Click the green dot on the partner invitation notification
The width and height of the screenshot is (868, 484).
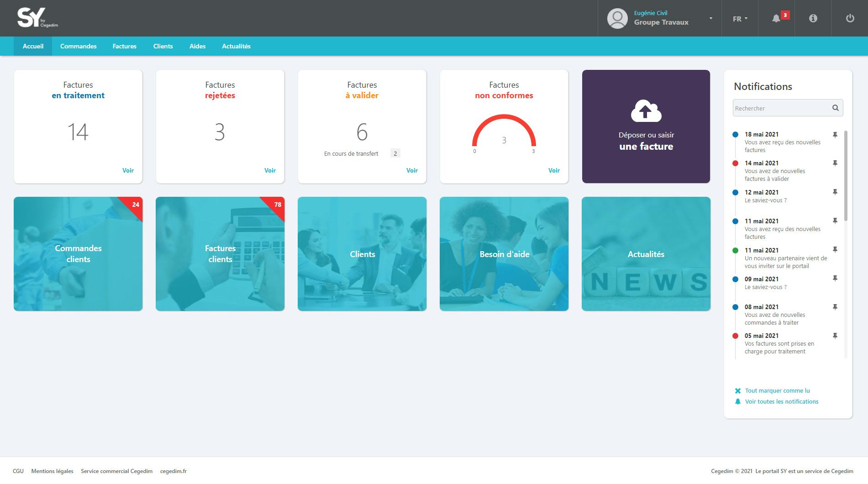tap(736, 250)
